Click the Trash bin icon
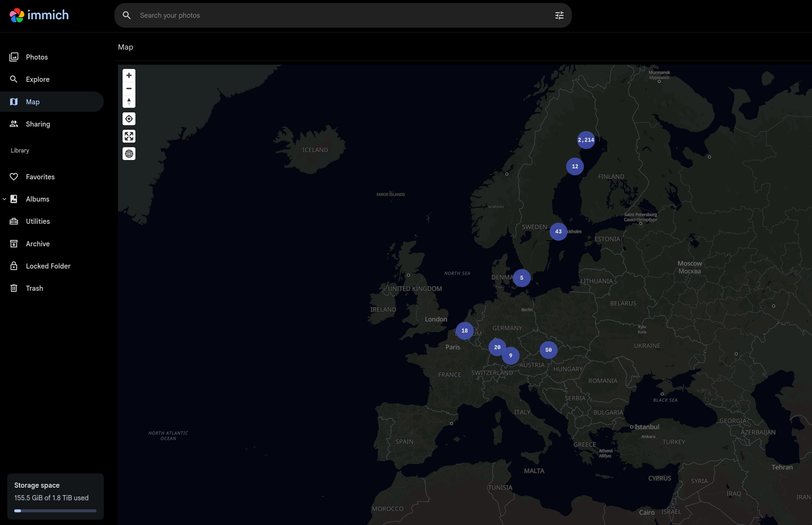This screenshot has width=812, height=525. click(14, 288)
